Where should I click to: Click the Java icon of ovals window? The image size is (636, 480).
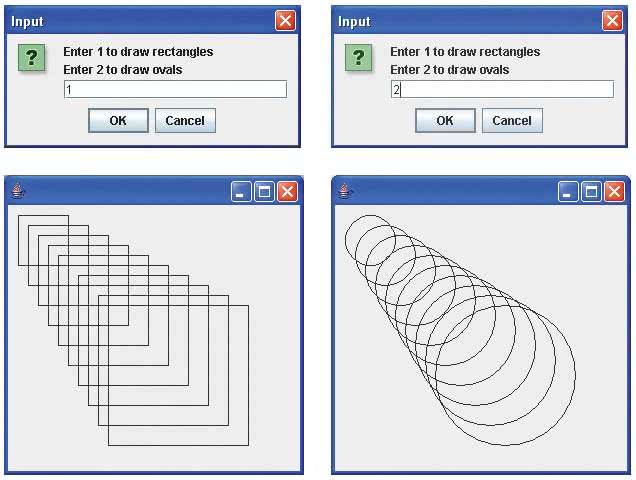coord(345,191)
